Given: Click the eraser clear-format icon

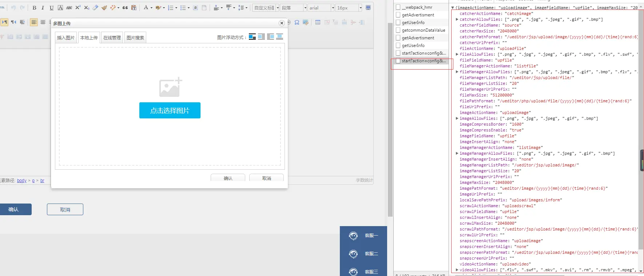Looking at the screenshot, I should [95, 8].
